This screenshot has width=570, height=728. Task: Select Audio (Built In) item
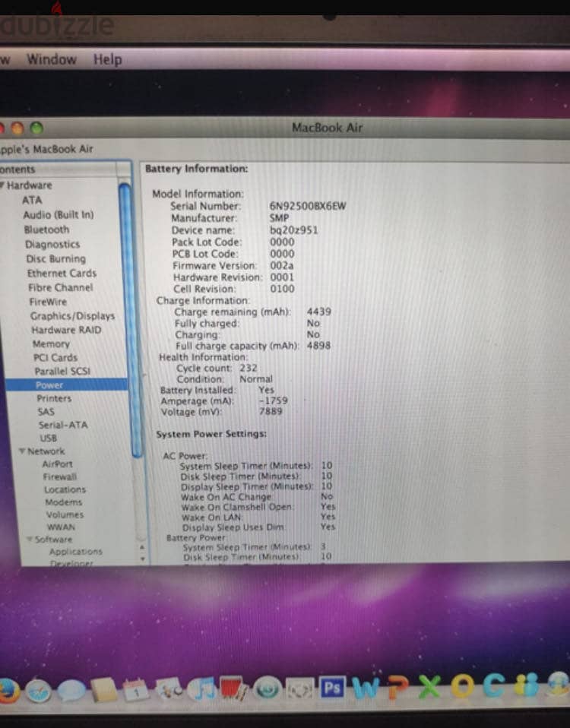coord(59,215)
